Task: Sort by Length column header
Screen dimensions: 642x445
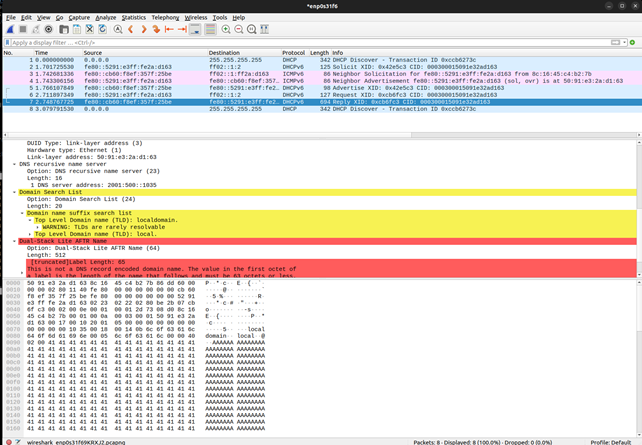Action: (x=319, y=53)
